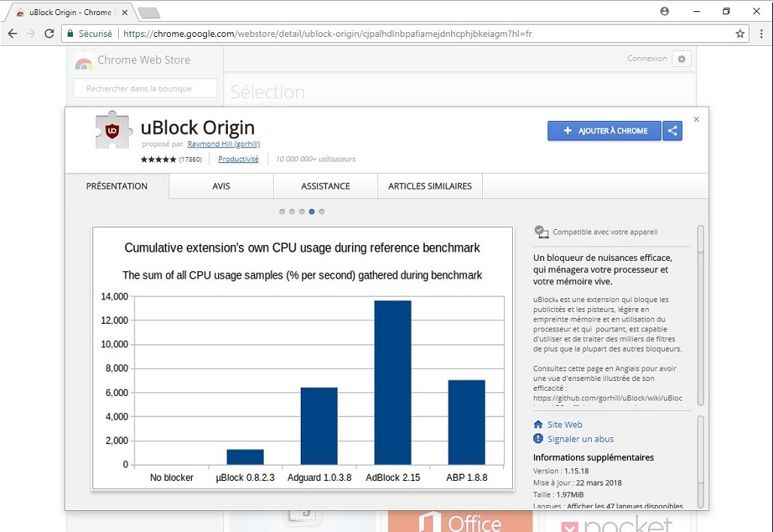773x532 pixels.
Task: Open the Chrome profile account icon
Action: click(x=665, y=11)
